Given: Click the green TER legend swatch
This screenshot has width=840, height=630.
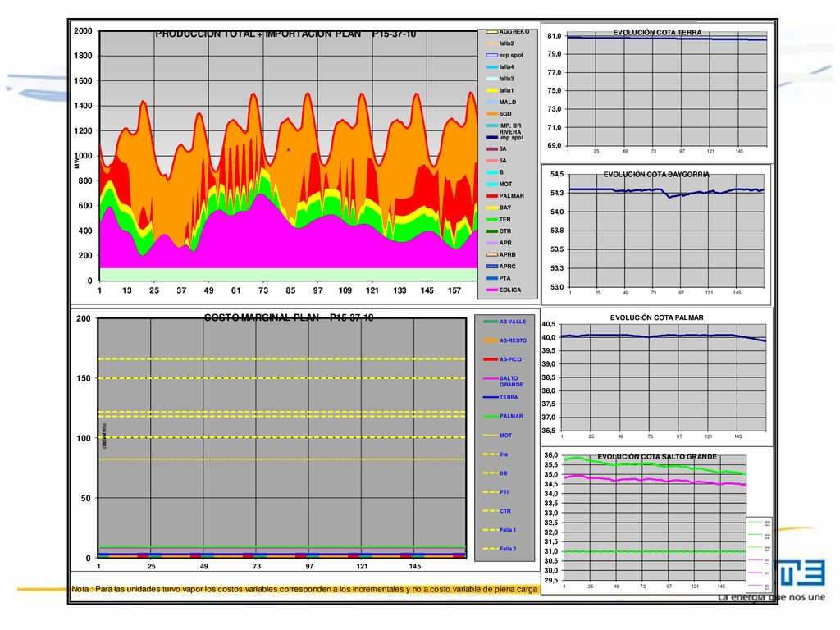Looking at the screenshot, I should pyautogui.click(x=491, y=220).
